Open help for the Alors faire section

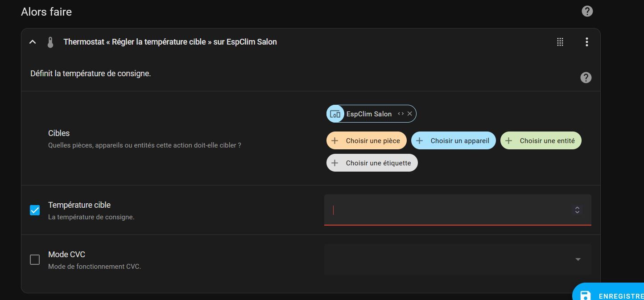click(x=587, y=12)
